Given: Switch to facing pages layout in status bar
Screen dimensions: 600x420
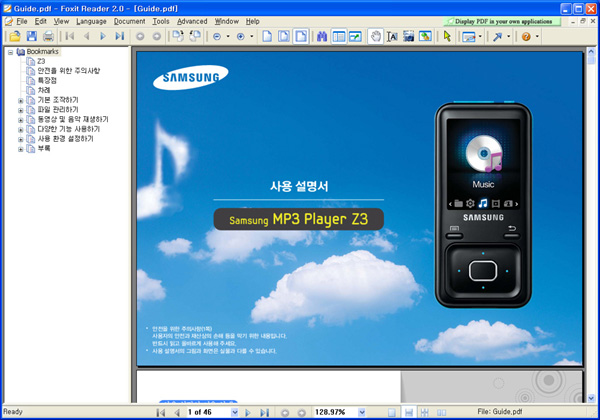Looking at the screenshot, I should click(442, 412).
